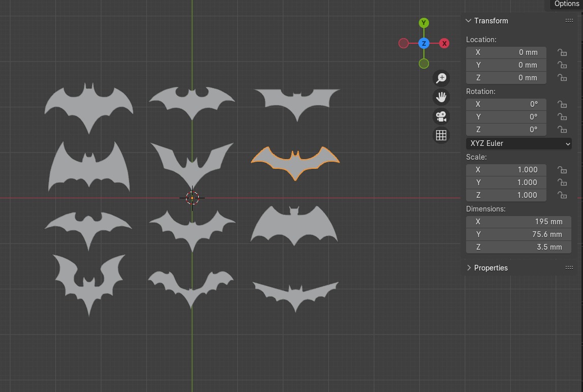Click the Scale X field showing 1.000
This screenshot has width=583, height=392.
coord(506,170)
